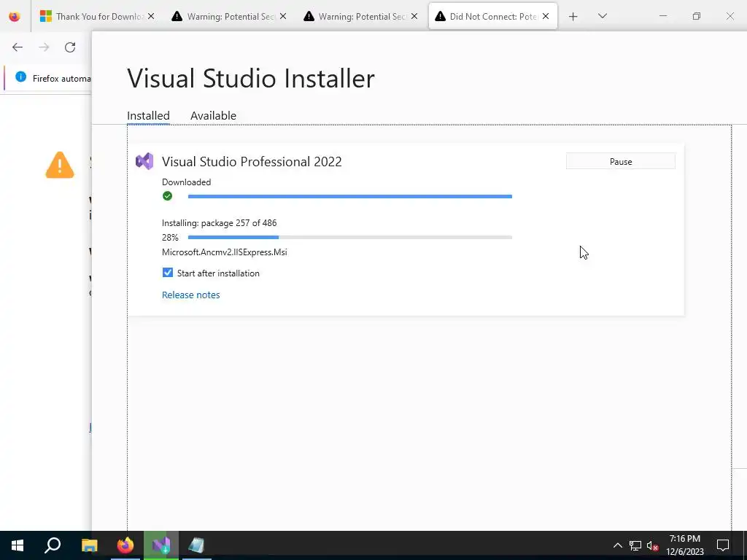Click Visual Studio Installer taskbar icon
The height and width of the screenshot is (560, 747).
(x=161, y=545)
